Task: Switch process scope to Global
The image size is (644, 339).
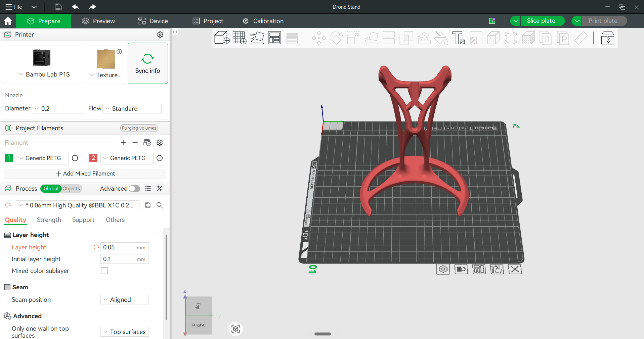Action: click(51, 189)
